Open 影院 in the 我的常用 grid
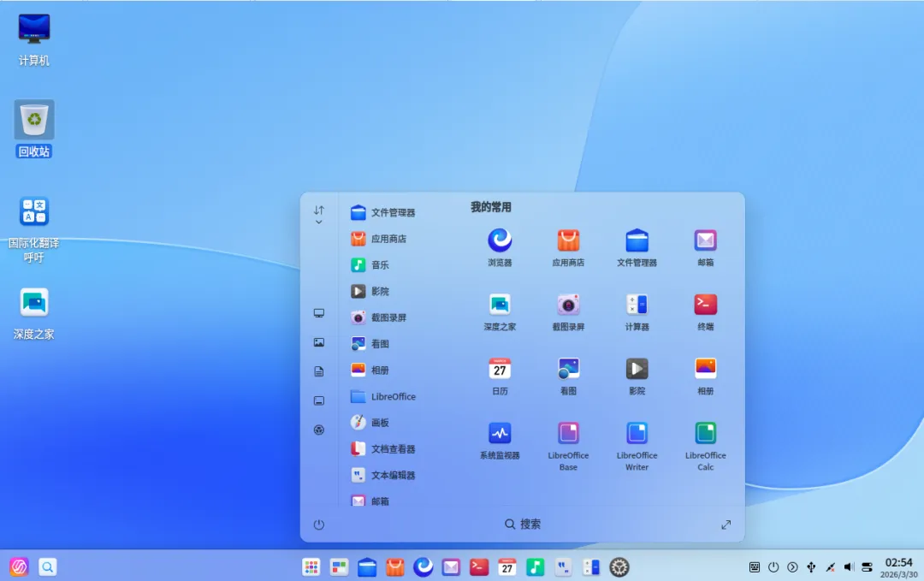 point(637,376)
